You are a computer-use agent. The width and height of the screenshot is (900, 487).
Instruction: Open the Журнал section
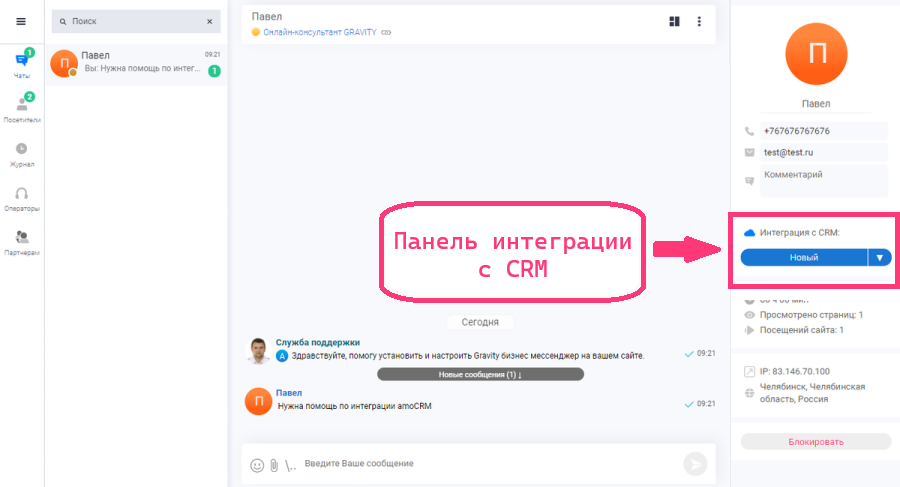coord(21,153)
